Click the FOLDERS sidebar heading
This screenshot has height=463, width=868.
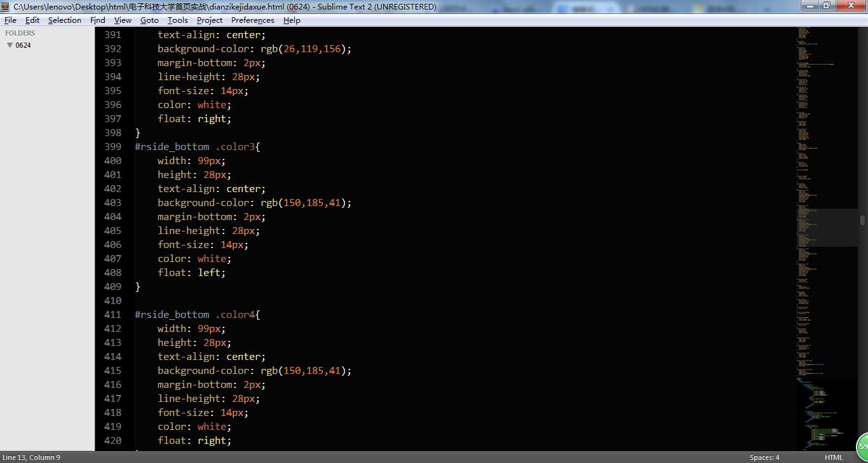20,33
